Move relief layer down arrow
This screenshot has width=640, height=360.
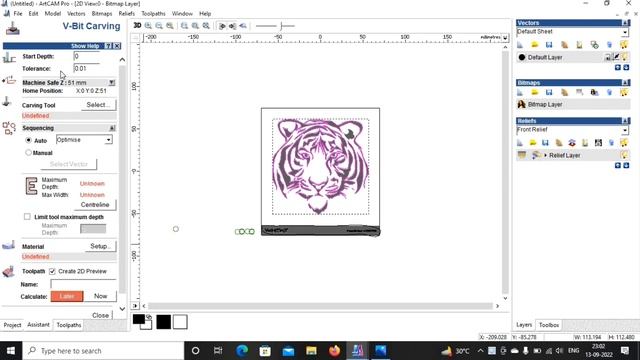point(626,165)
